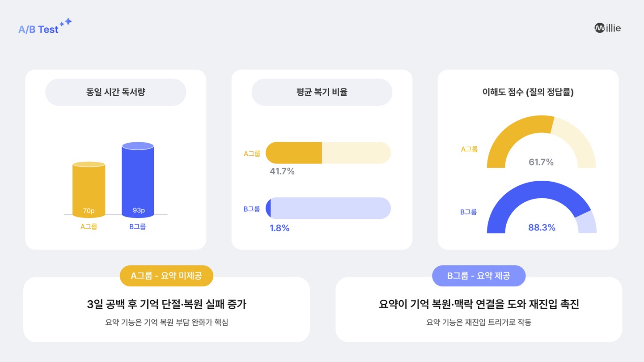Click the Willie logo
644x362 pixels.
pos(607,28)
